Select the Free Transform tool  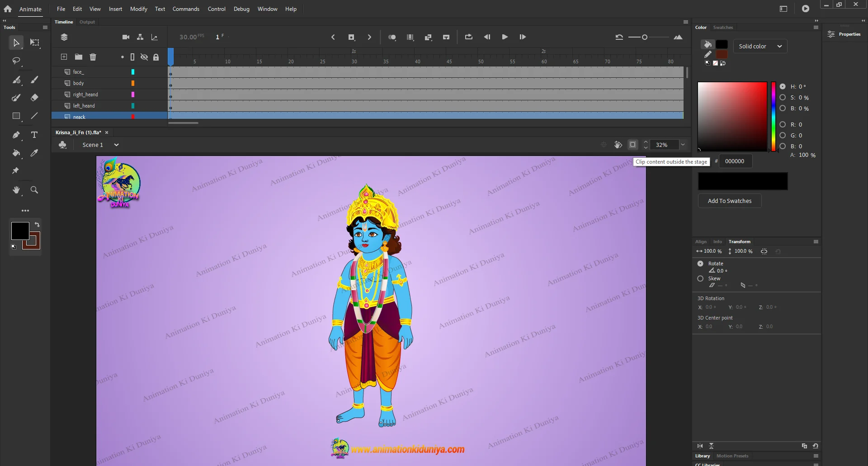(x=34, y=42)
